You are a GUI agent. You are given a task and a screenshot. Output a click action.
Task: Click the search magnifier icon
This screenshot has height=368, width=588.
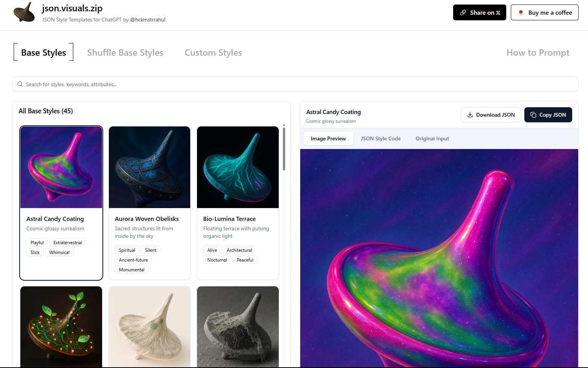20,84
